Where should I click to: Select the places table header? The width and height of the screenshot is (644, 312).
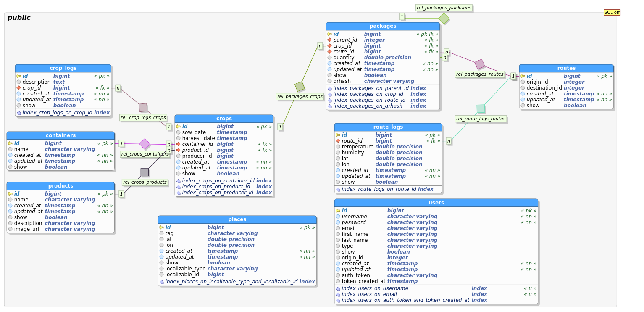pos(237,219)
